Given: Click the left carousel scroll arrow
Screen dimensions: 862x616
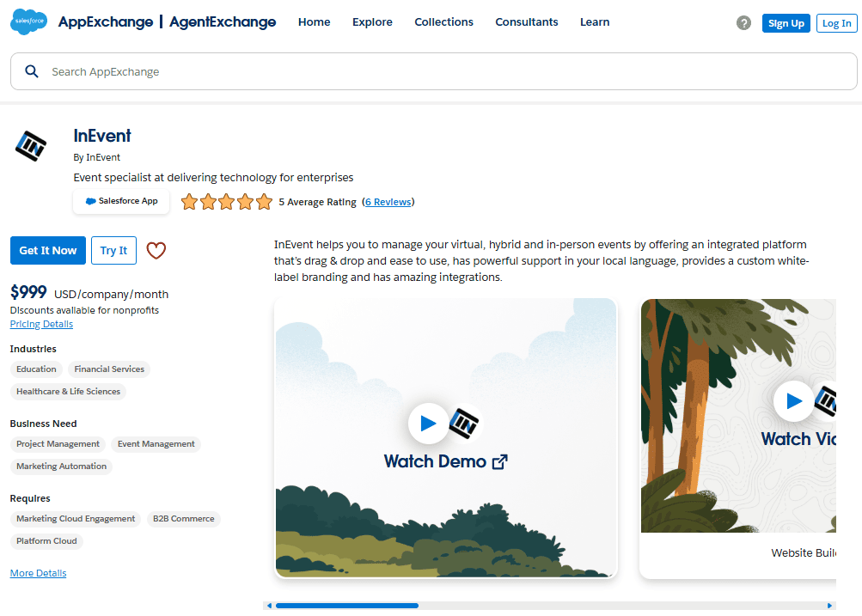Looking at the screenshot, I should click(269, 606).
